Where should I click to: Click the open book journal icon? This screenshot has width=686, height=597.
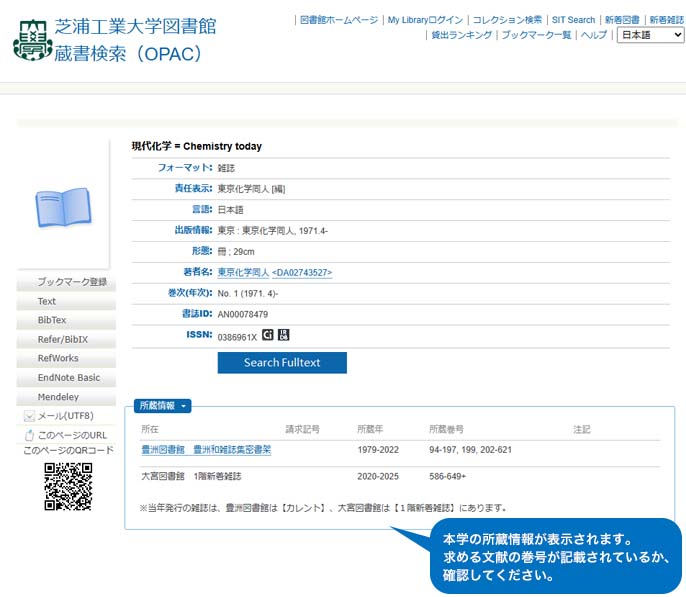tap(63, 209)
